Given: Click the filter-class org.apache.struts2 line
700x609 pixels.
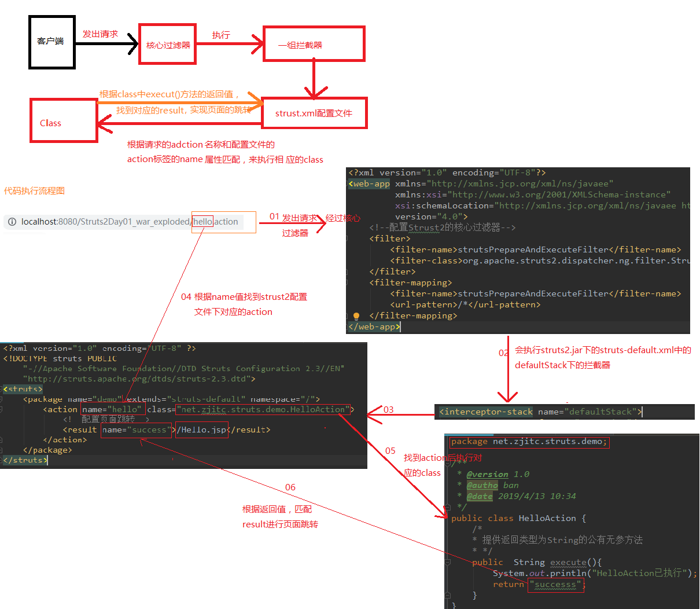Looking at the screenshot, I should pos(540,261).
